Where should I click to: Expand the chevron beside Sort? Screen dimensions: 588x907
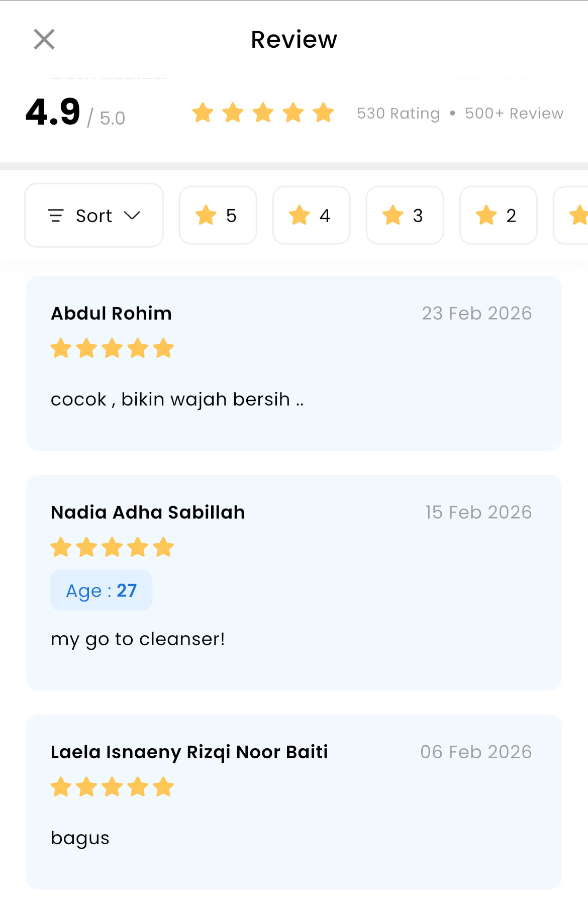click(x=132, y=216)
